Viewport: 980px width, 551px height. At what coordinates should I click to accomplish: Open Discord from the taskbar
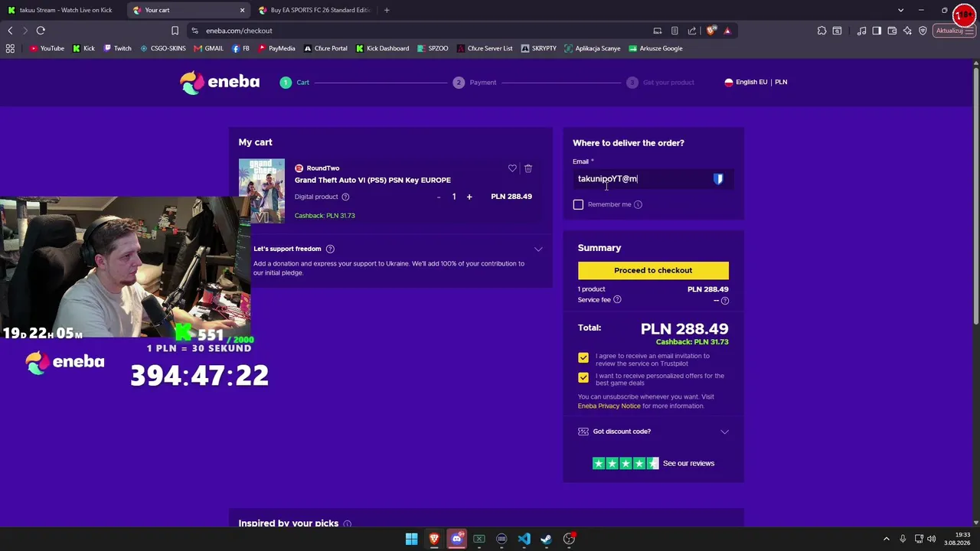(457, 539)
